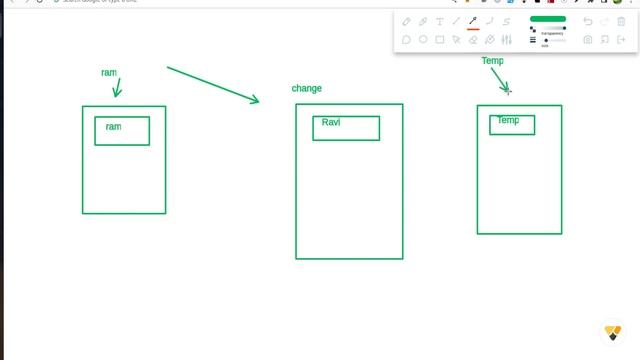640x360 pixels.
Task: Exit the drawing toolbar
Action: click(621, 40)
